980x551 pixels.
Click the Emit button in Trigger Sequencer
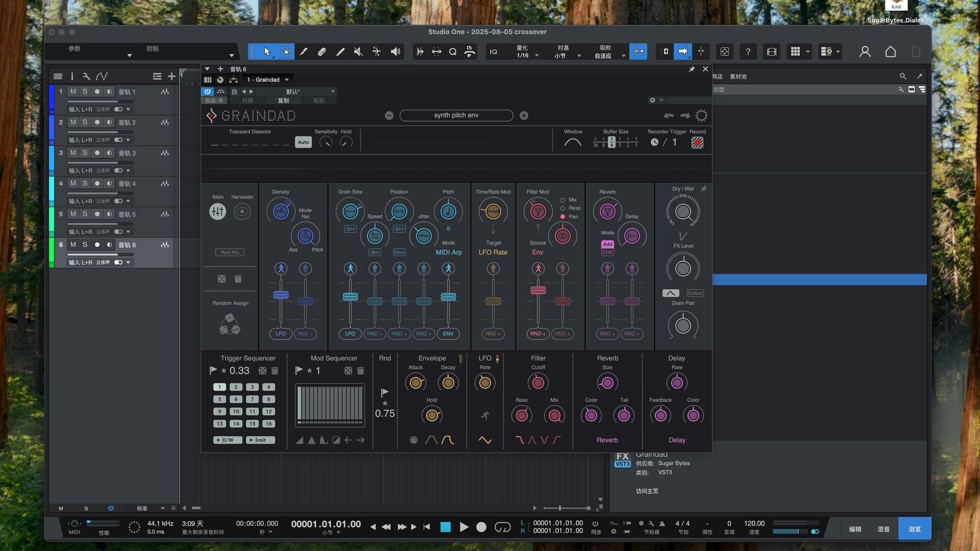click(x=260, y=440)
